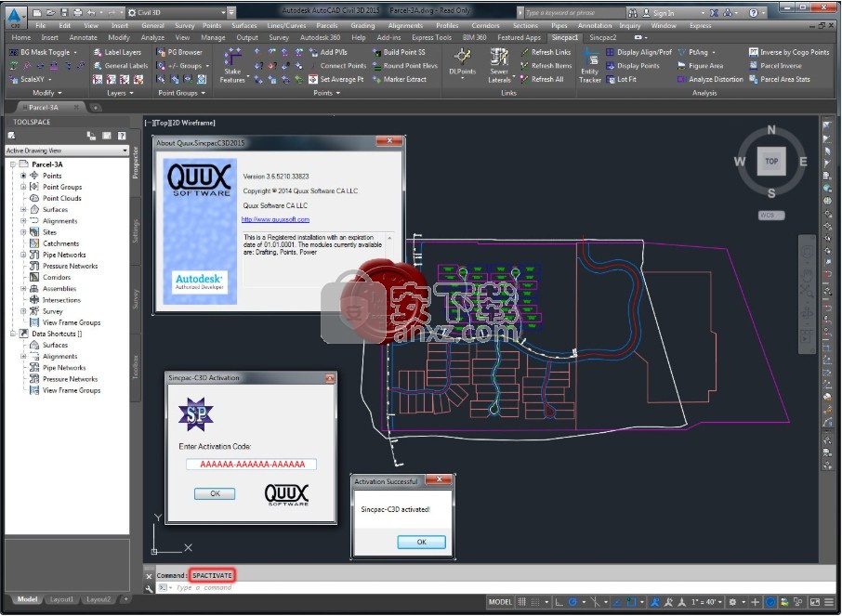
Task: Expand the Point Groups panel dropdown
Action: click(181, 93)
